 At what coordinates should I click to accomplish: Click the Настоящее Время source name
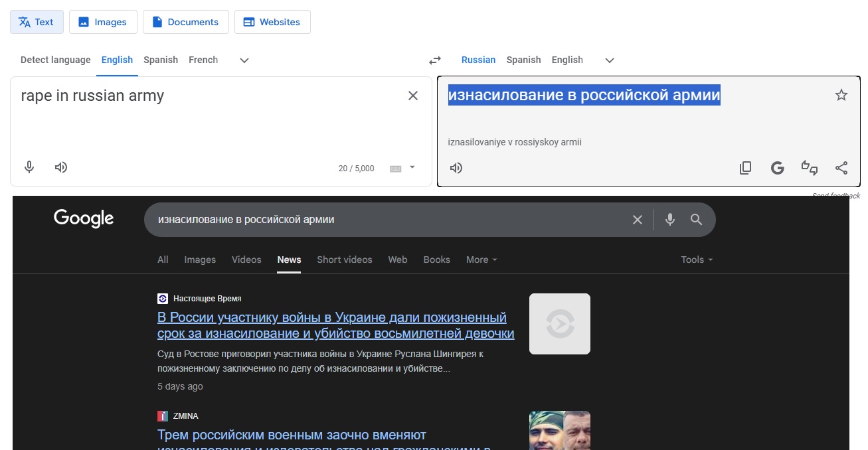[x=207, y=299]
